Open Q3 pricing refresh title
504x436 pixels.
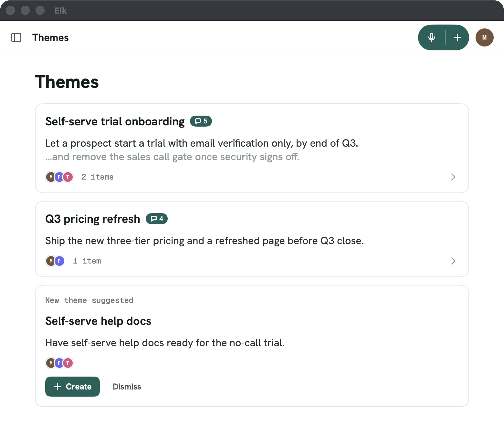[93, 219]
